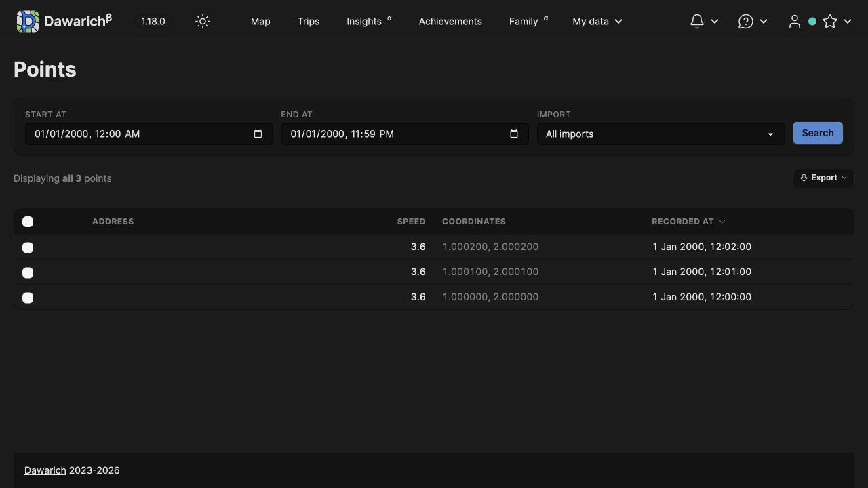The height and width of the screenshot is (488, 868).
Task: Click the Export download icon
Action: pyautogui.click(x=804, y=178)
